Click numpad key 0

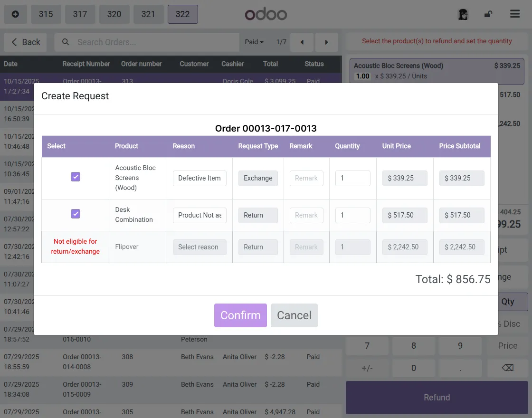(x=414, y=368)
